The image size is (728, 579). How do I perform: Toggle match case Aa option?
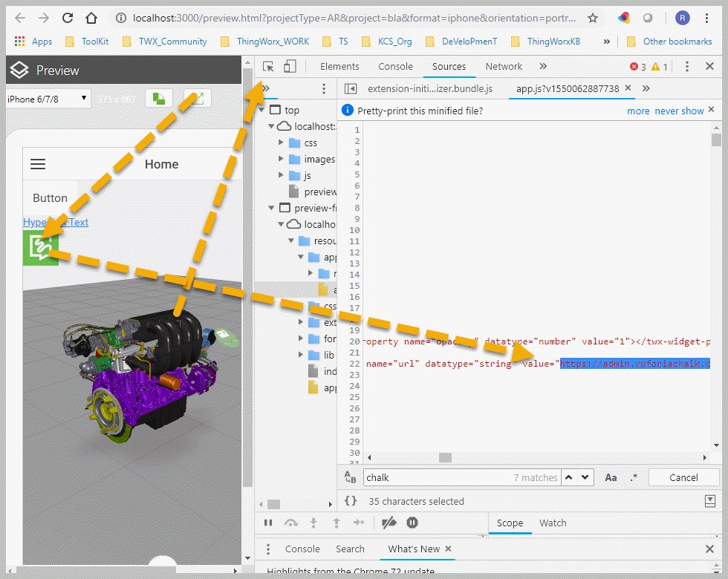point(611,478)
